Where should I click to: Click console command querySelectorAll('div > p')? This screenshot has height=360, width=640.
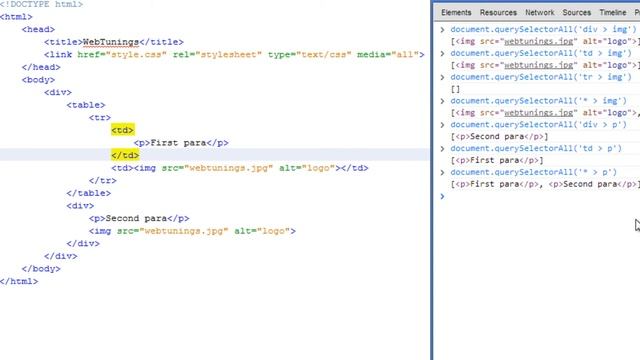(x=538, y=124)
